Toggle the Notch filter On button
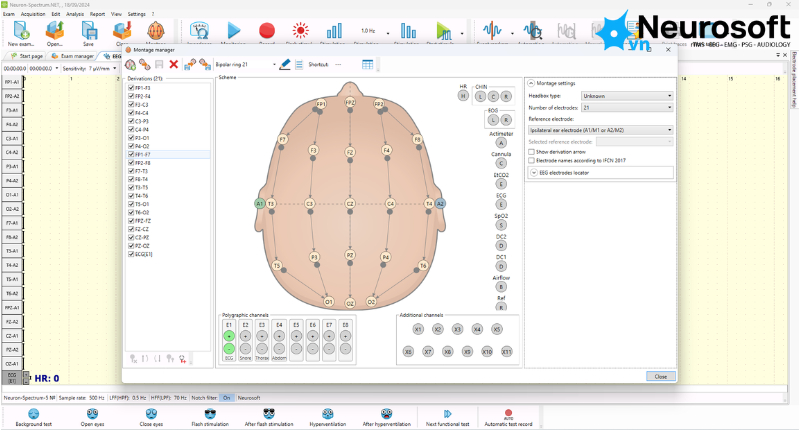 point(227,398)
